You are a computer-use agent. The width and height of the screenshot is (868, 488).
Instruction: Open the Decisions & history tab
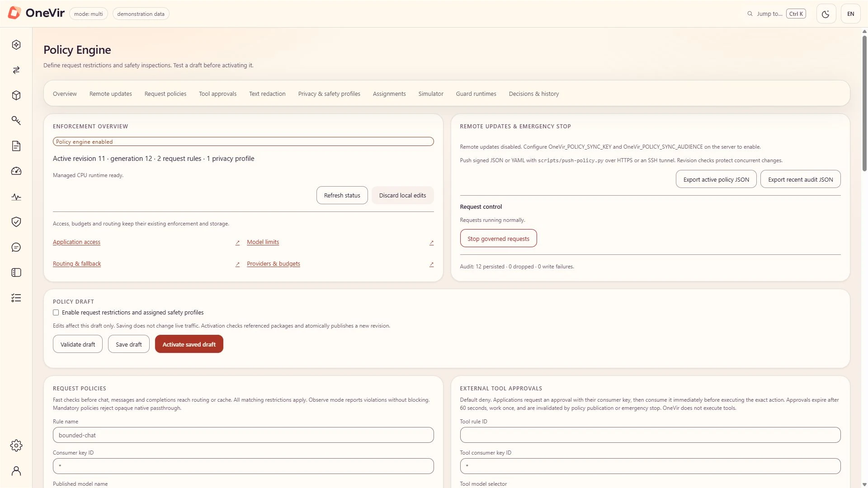click(x=534, y=94)
